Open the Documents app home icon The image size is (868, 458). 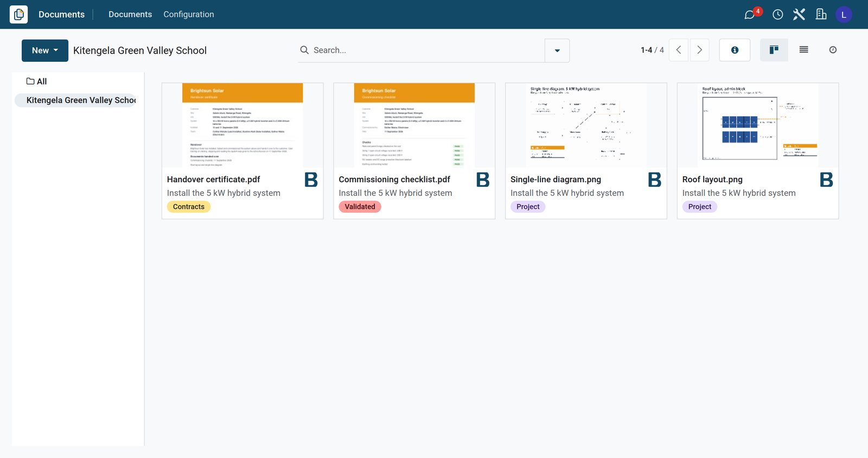pos(18,14)
